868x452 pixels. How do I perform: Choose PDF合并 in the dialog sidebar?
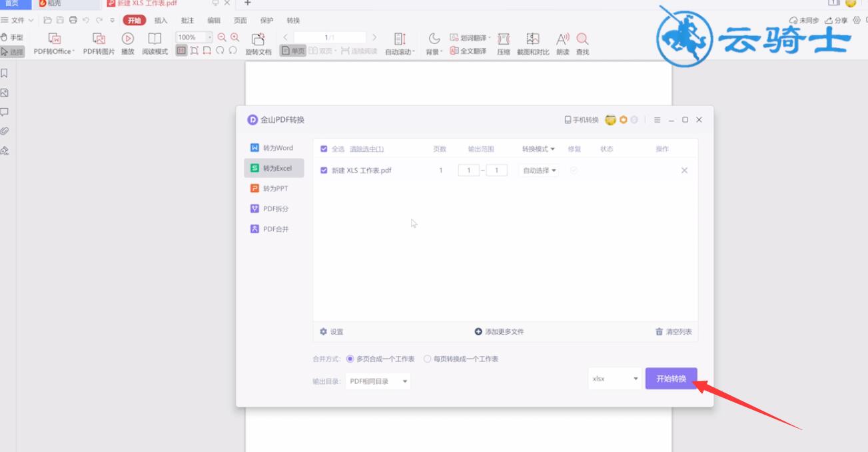[x=274, y=229]
